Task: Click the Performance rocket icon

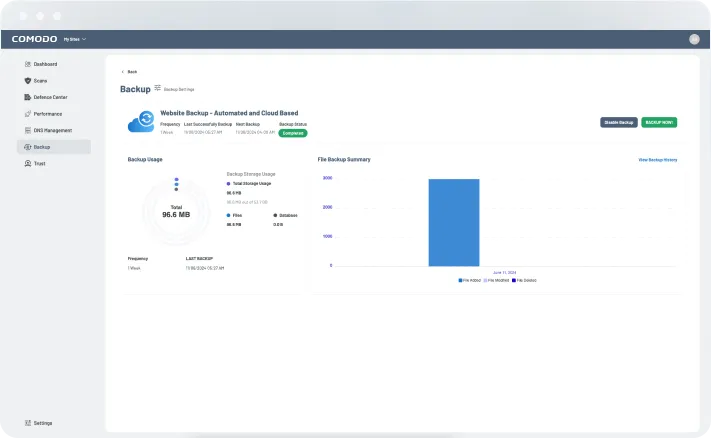Action: coord(27,114)
